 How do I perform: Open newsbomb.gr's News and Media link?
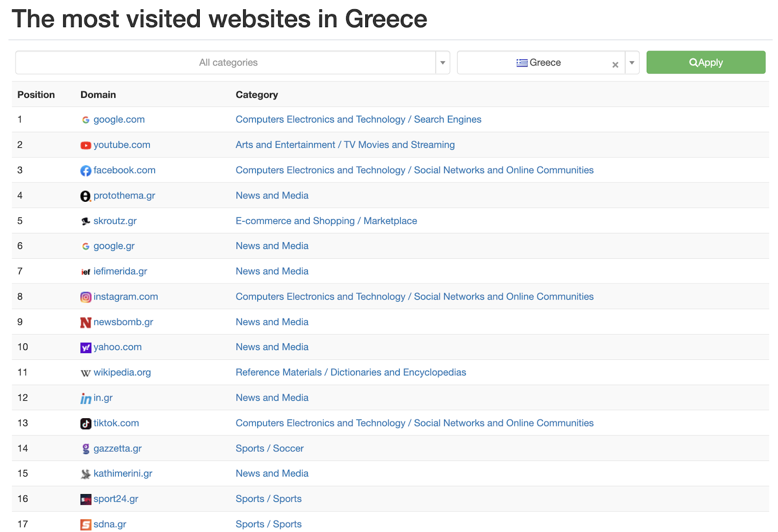point(272,322)
